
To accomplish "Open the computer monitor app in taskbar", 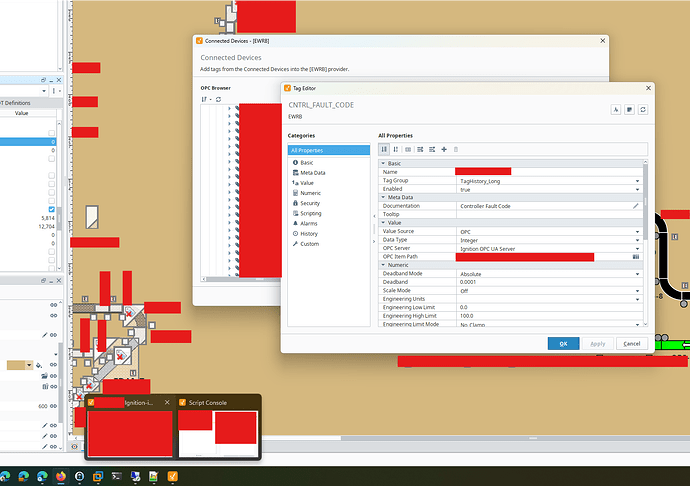I will [x=135, y=476].
